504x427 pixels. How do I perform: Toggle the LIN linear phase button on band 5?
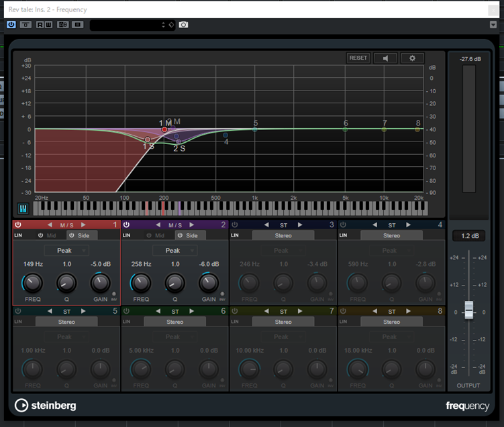click(19, 322)
